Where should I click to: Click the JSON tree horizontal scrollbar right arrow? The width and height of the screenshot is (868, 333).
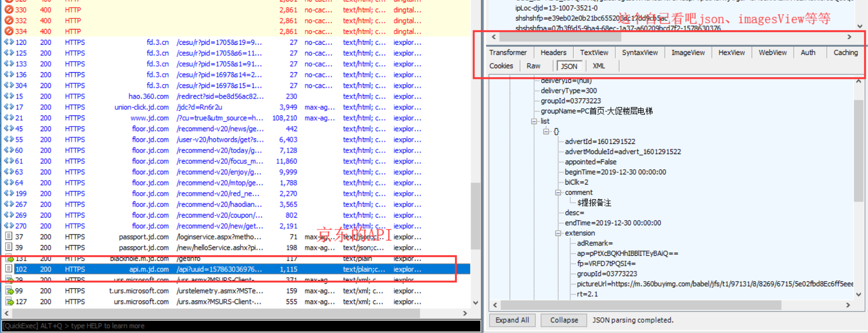coord(848,305)
